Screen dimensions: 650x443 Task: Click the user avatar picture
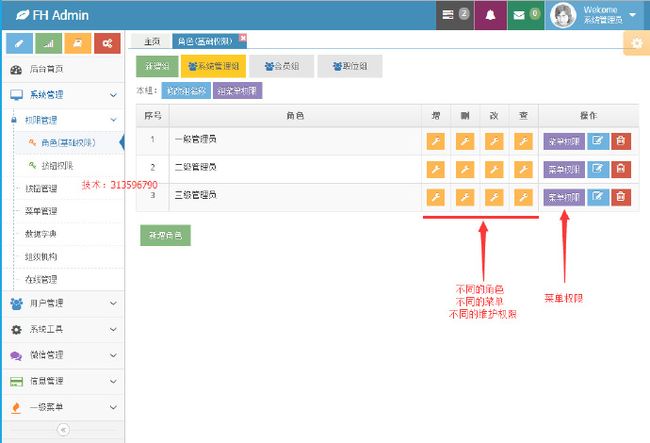coord(563,15)
